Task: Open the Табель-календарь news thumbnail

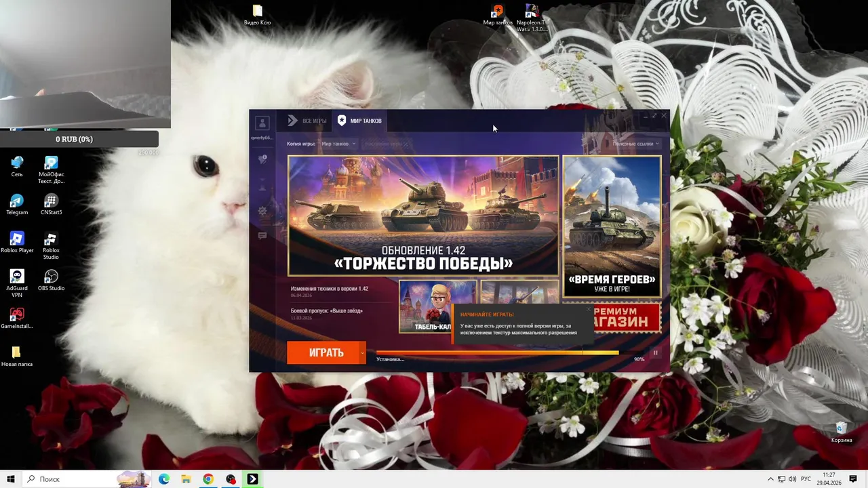Action: click(x=437, y=306)
